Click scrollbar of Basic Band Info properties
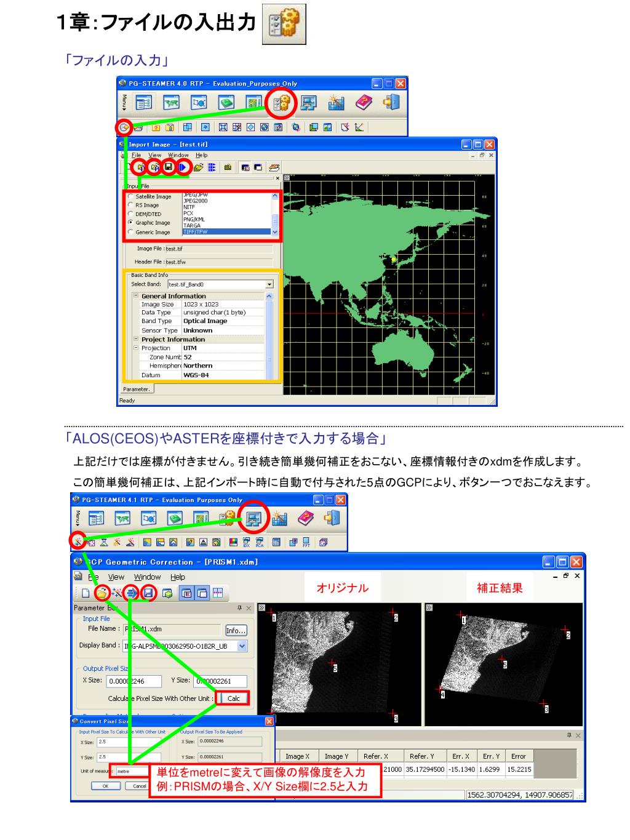This screenshot has width=630, height=840. [269, 336]
